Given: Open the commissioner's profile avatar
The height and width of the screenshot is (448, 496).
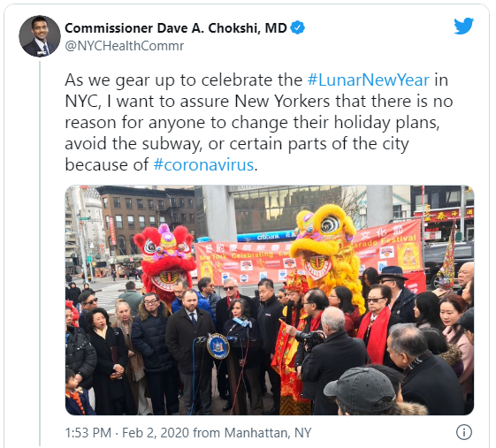Looking at the screenshot, I should [x=40, y=36].
